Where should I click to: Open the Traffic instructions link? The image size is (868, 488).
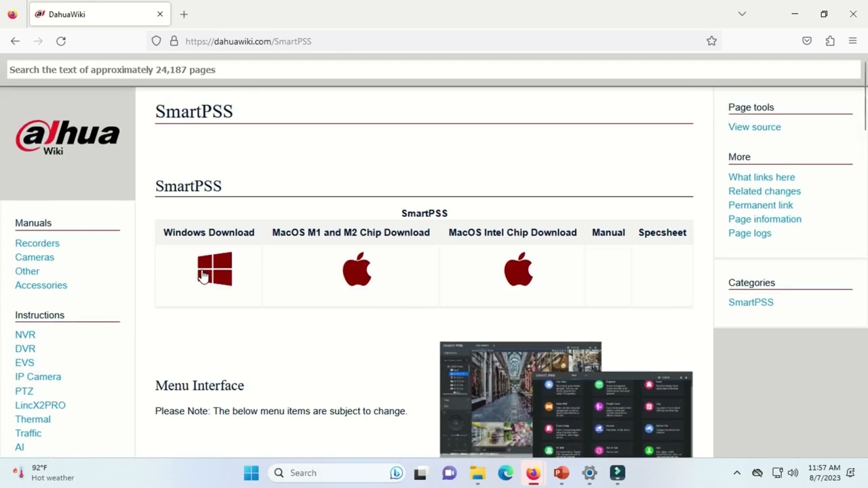pos(28,433)
